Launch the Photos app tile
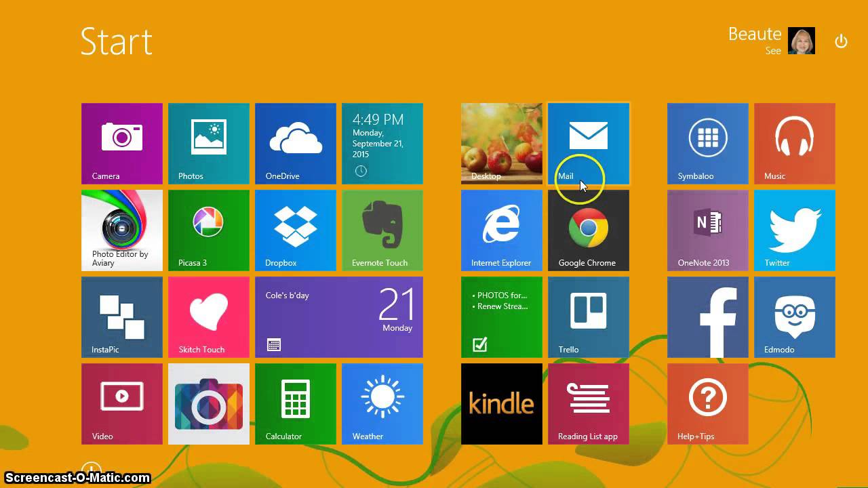Viewport: 868px width, 488px height. pyautogui.click(x=209, y=144)
